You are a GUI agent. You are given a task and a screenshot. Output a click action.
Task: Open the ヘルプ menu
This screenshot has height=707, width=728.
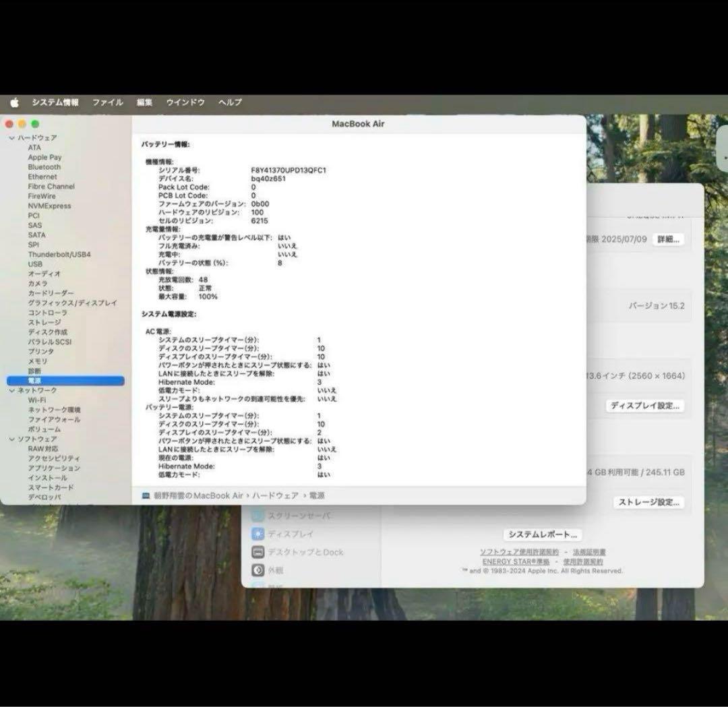pos(230,102)
